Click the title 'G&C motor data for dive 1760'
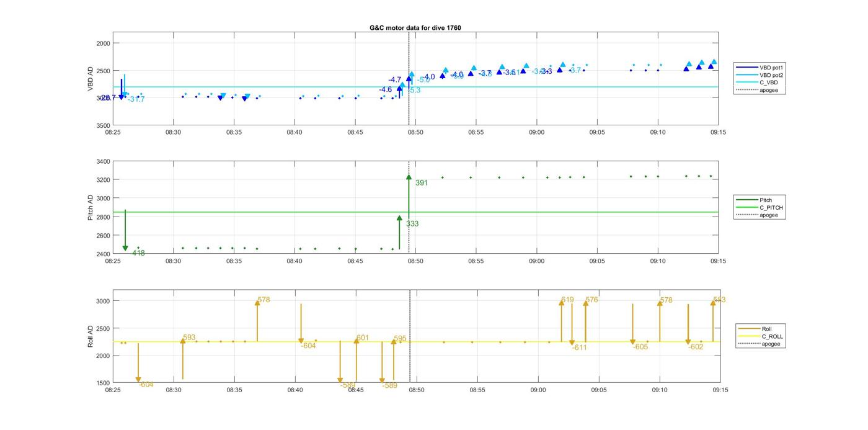Screen dimensions: 868x430 pyautogui.click(x=415, y=28)
